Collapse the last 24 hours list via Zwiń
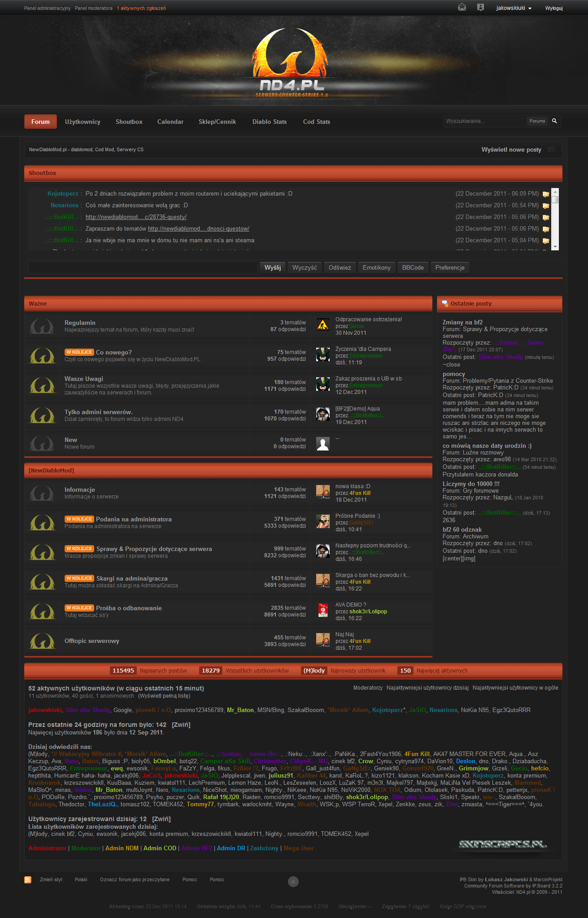 [181, 725]
